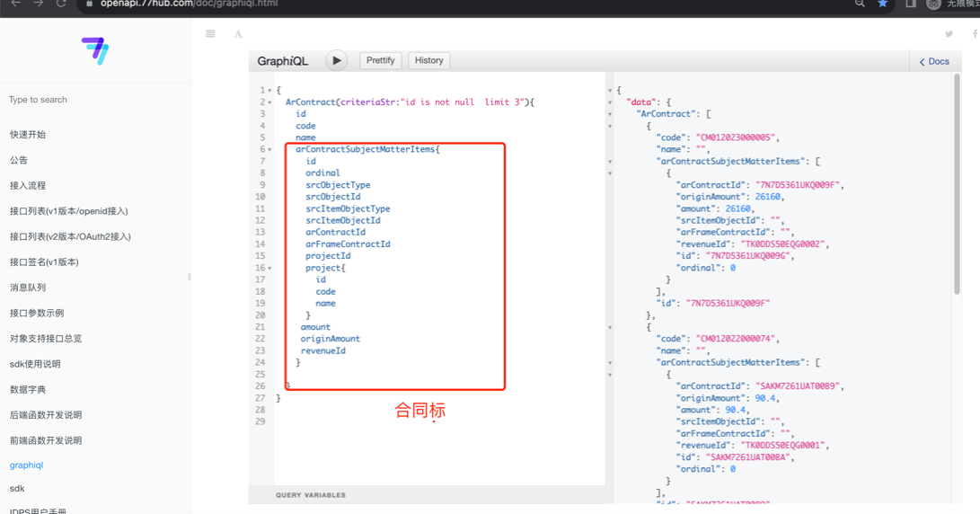The width and height of the screenshot is (980, 514).
Task: Open the Docs panel chevron
Action: point(933,62)
